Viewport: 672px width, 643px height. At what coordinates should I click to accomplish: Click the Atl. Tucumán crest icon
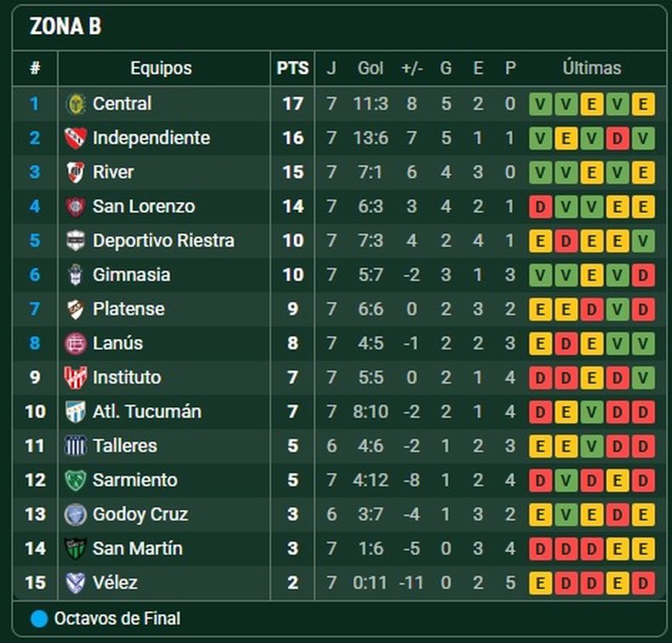[x=76, y=412]
